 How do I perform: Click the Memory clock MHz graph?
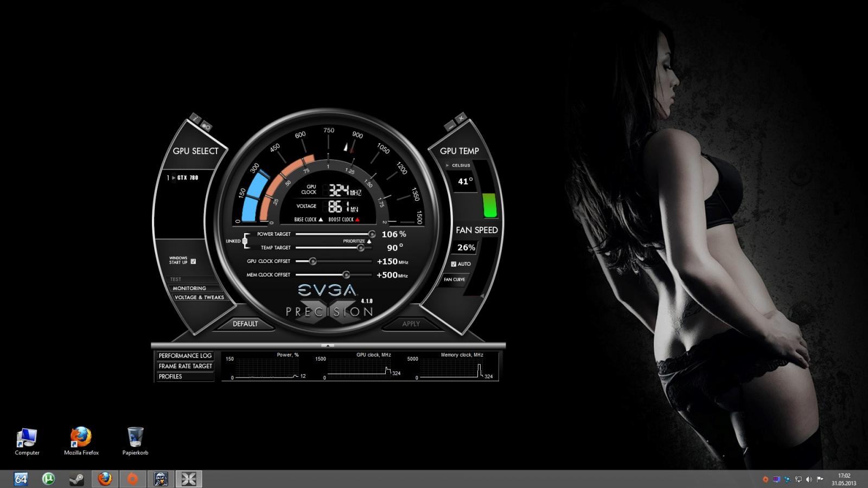click(x=451, y=368)
